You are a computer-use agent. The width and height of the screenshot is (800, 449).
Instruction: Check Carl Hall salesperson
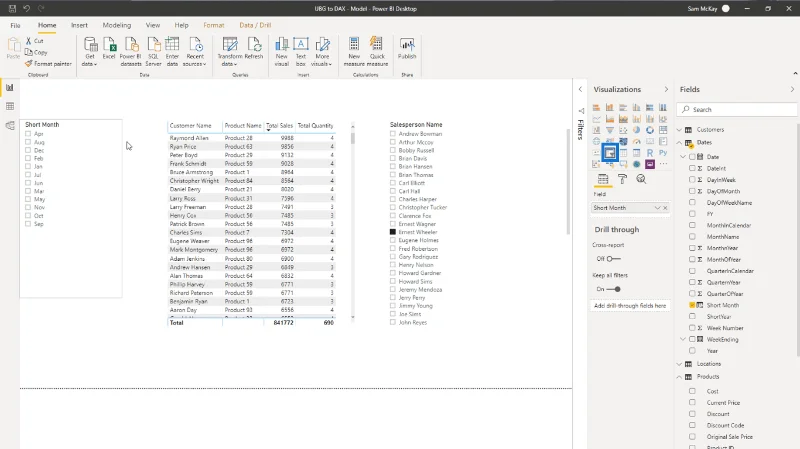point(393,191)
